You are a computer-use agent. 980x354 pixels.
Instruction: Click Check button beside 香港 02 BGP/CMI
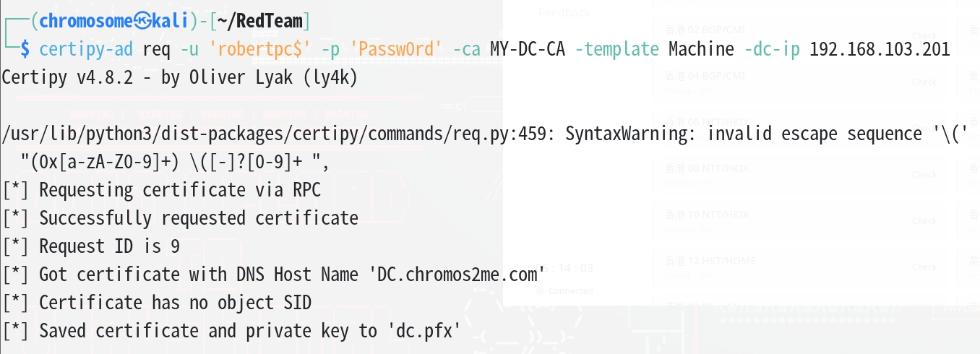coord(924,35)
